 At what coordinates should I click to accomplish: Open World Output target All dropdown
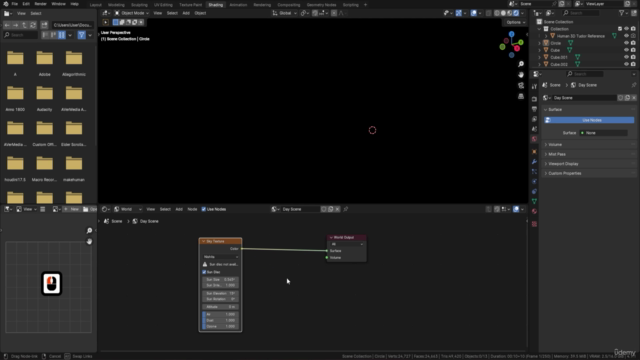347,244
